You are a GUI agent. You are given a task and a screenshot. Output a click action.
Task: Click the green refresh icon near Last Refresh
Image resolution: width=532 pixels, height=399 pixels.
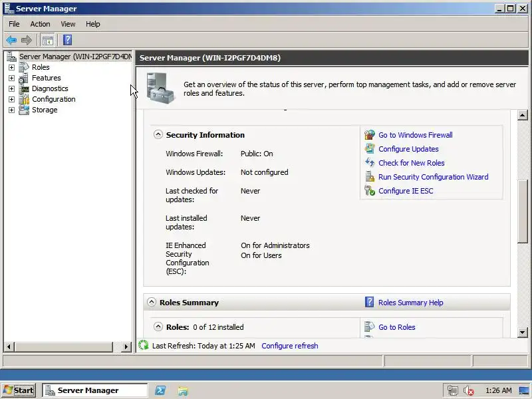pyautogui.click(x=144, y=345)
